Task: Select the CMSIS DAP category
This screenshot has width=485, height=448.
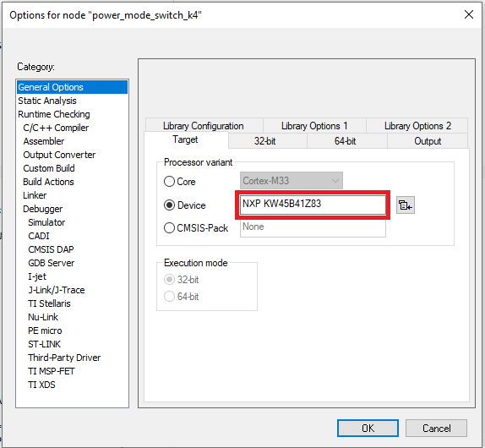Action: coord(51,249)
